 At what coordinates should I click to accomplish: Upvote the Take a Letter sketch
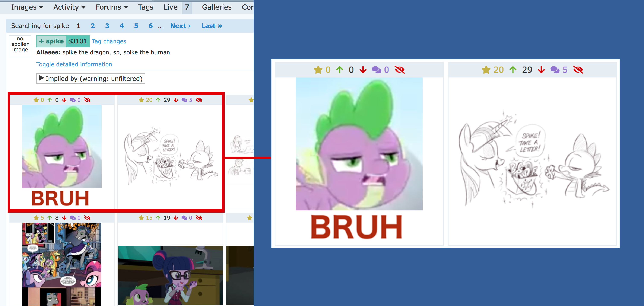point(158,100)
